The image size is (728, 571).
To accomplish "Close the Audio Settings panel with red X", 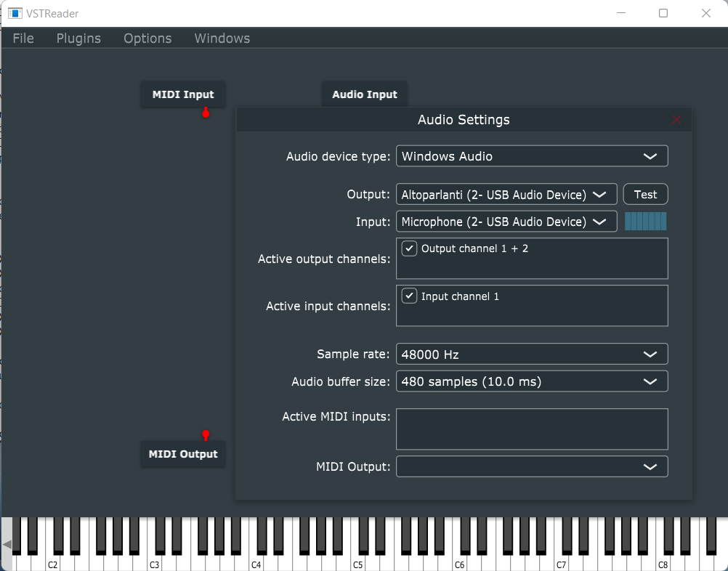I will 676,120.
